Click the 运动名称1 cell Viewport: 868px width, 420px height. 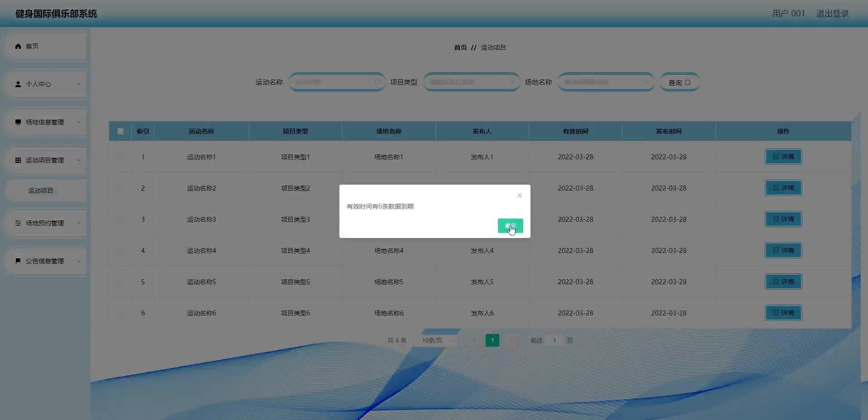pos(202,157)
